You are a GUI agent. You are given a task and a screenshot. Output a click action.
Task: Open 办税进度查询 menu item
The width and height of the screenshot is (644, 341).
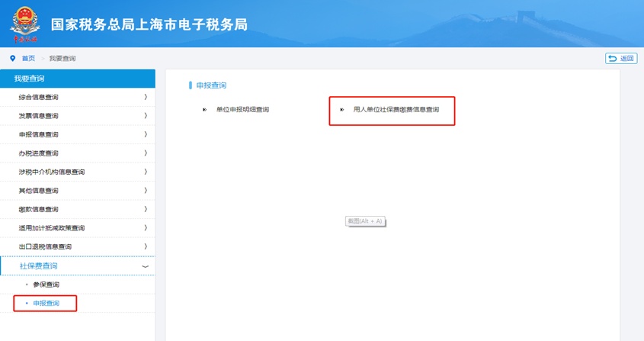point(78,153)
